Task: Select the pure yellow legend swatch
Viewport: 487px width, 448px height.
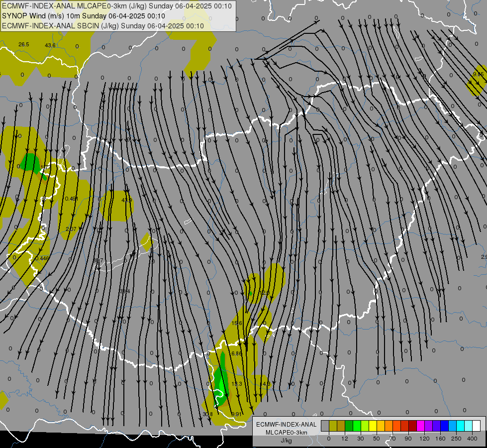Action: tap(373, 426)
